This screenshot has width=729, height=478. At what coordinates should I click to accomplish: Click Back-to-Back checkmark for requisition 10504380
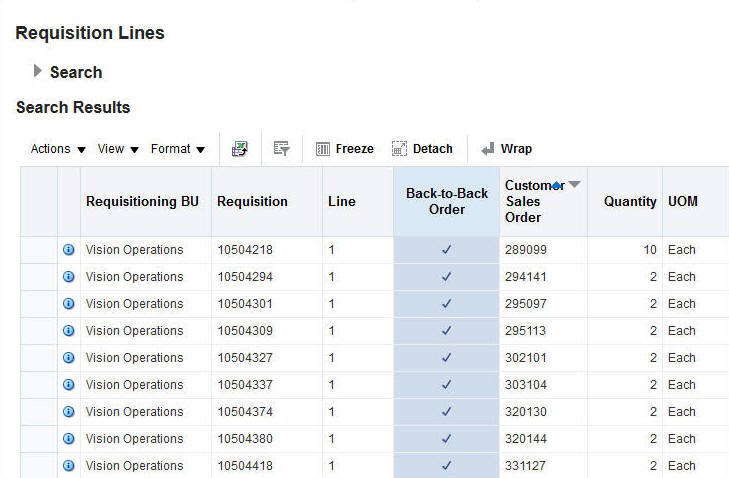point(447,439)
